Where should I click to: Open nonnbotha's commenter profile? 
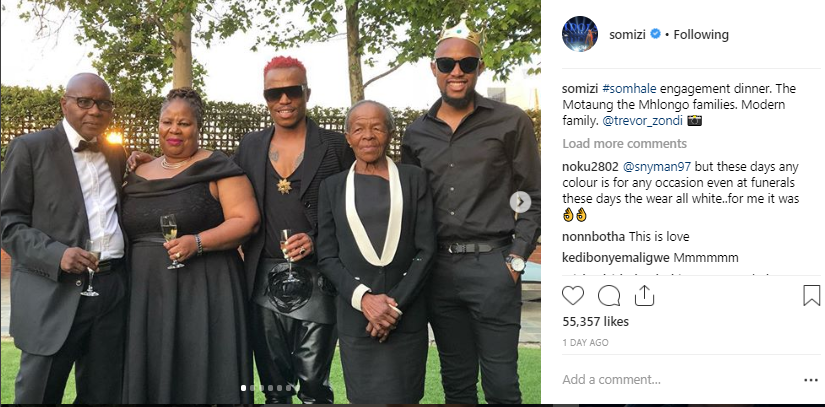(593, 237)
